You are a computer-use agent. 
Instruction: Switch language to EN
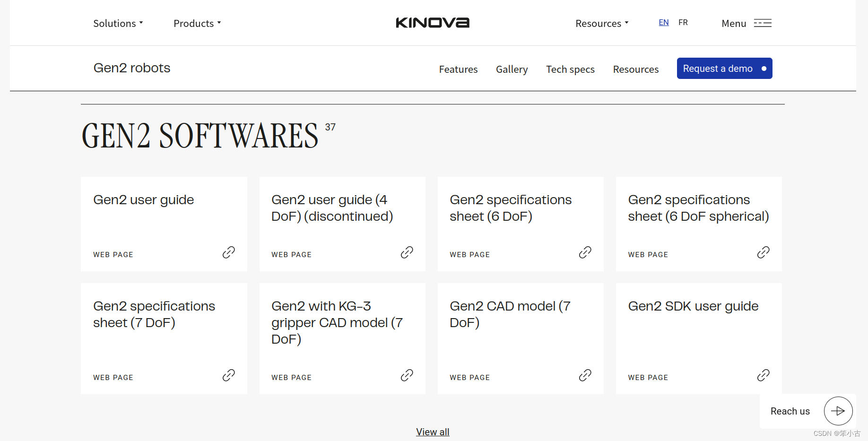pos(664,22)
